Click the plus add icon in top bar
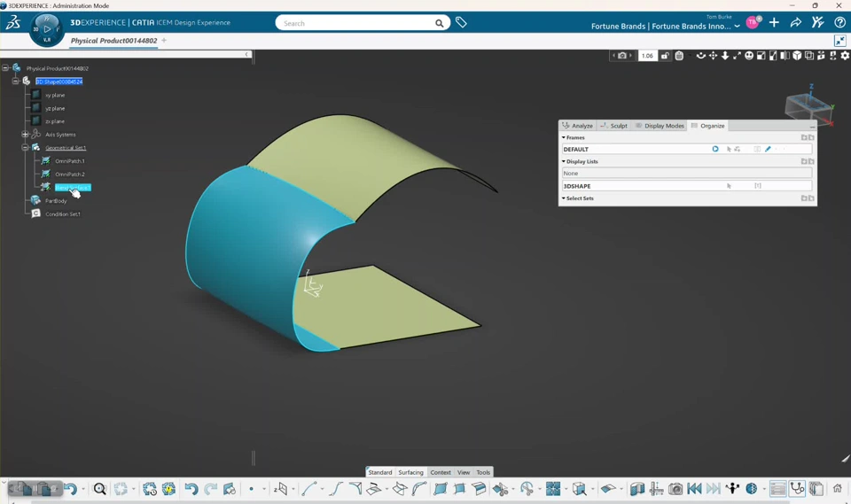 774,22
